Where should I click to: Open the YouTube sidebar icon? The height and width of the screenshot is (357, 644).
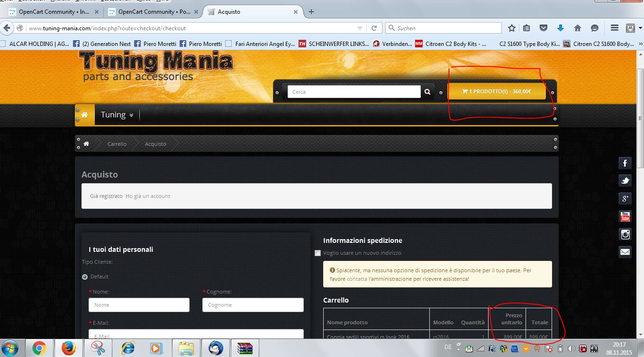625,216
